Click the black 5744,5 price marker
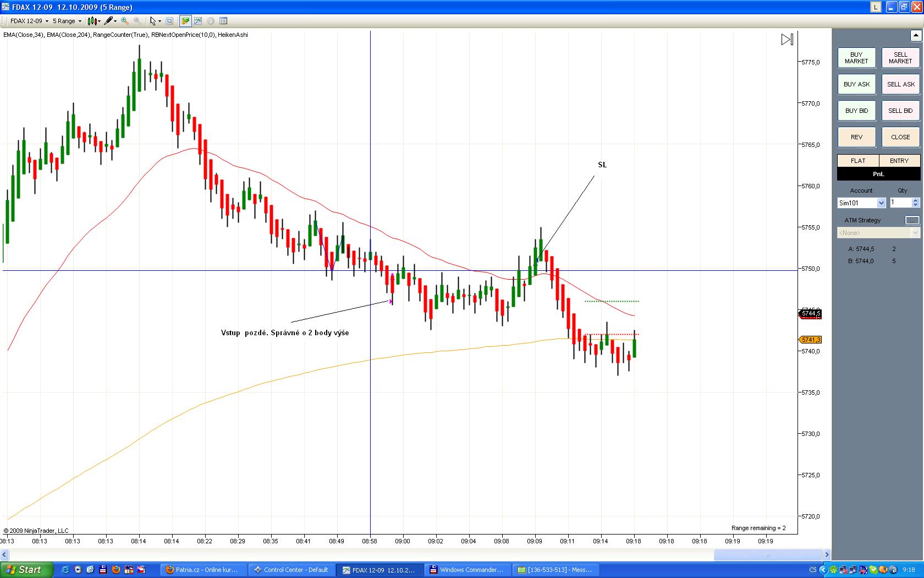This screenshot has width=924, height=578. pyautogui.click(x=811, y=314)
